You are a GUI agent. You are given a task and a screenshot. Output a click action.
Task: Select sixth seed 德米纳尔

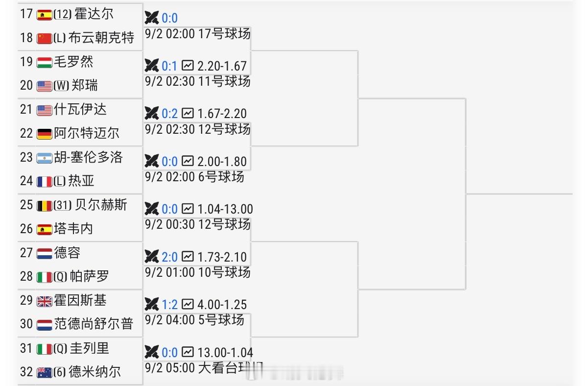point(95,372)
